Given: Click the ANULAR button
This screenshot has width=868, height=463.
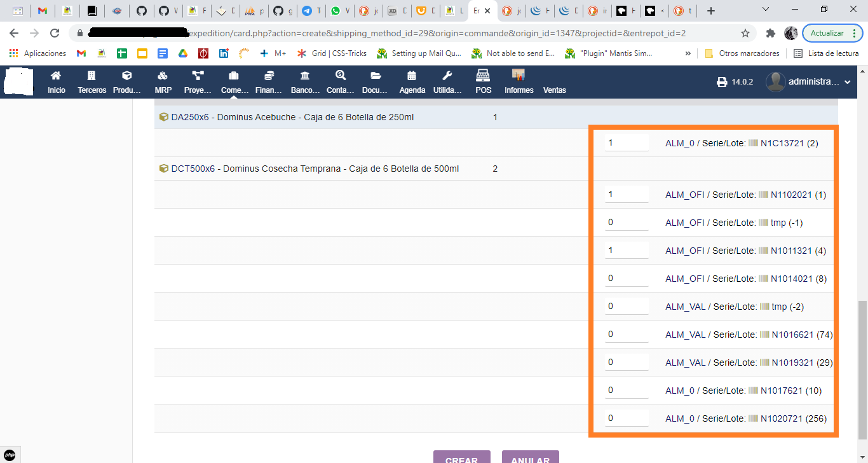Looking at the screenshot, I should point(531,459).
